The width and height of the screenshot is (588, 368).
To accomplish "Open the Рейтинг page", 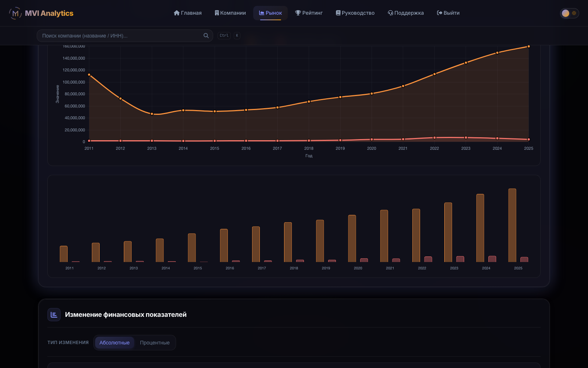I will 309,13.
